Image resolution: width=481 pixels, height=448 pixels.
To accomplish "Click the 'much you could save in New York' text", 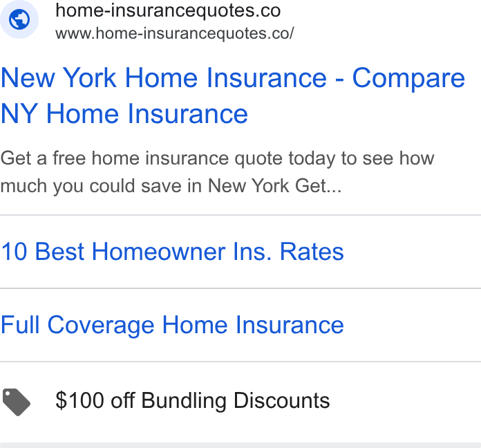I will pos(145,186).
